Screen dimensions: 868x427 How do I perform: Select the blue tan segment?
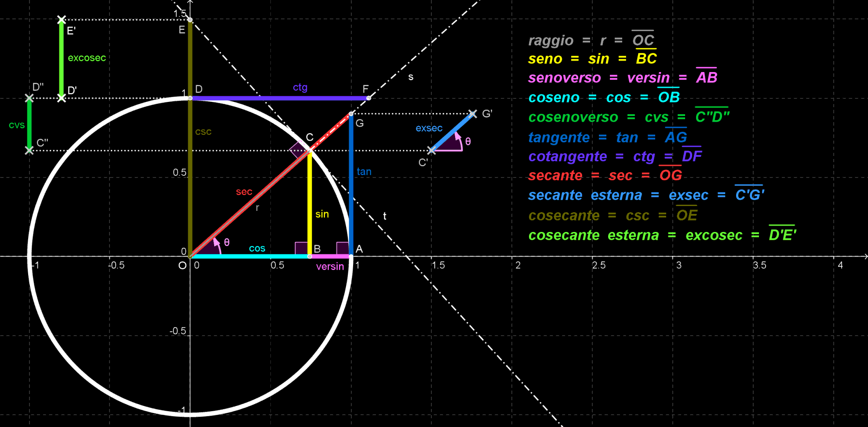(x=351, y=198)
